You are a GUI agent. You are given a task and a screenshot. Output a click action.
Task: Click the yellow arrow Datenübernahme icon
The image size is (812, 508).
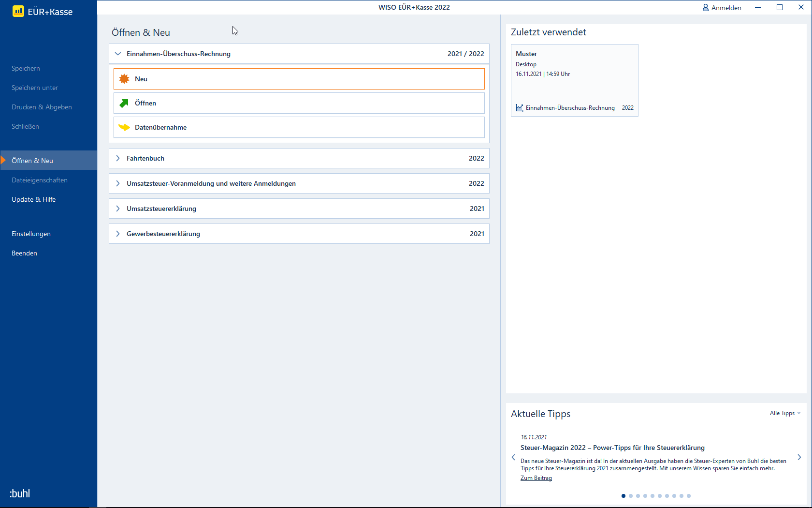[124, 127]
